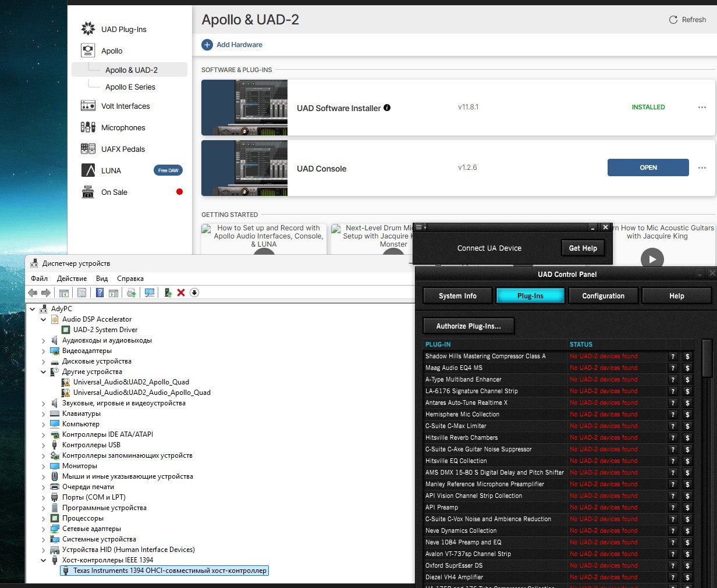
Task: Expand Видеоадаптеры node
Action: [x=44, y=351]
